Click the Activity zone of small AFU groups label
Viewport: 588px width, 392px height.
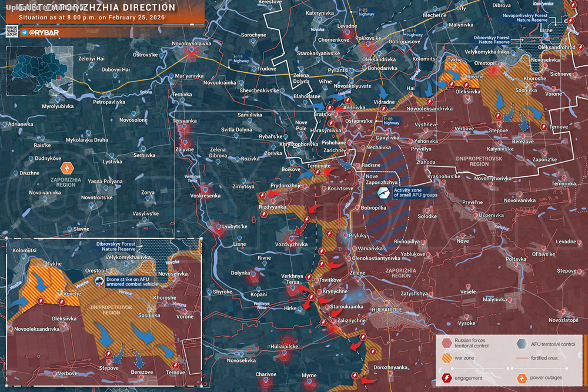[415, 193]
